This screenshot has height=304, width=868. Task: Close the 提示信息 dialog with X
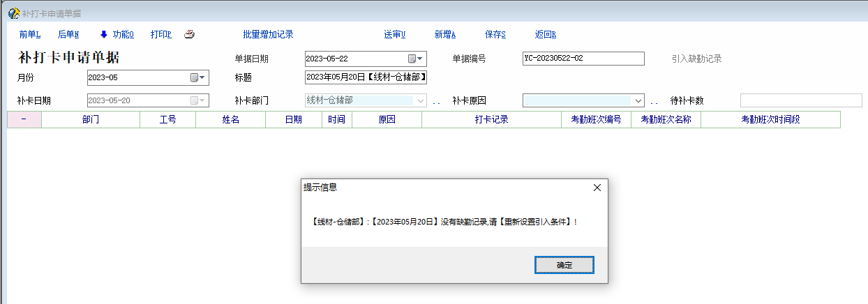(597, 188)
